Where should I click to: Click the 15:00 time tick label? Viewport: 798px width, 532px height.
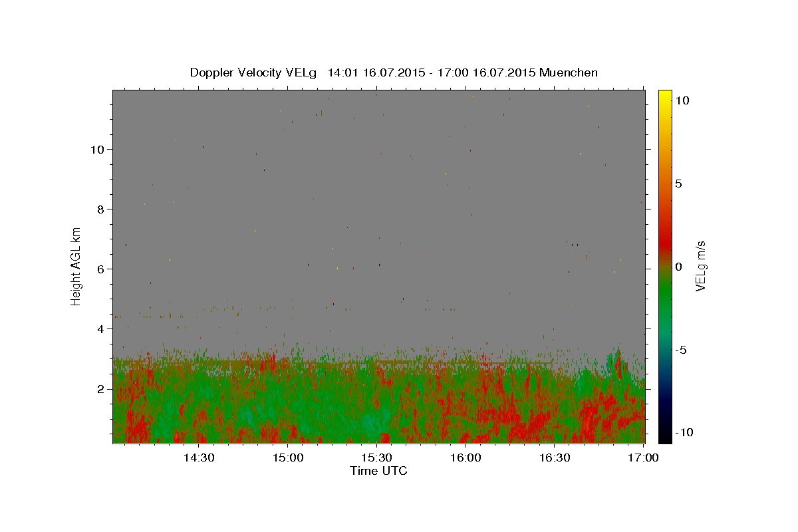click(287, 458)
